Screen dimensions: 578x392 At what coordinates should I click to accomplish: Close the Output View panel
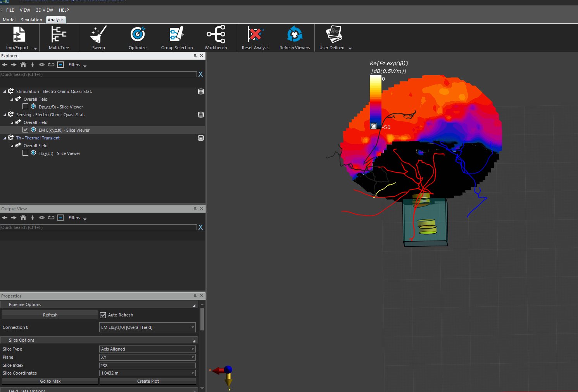202,208
